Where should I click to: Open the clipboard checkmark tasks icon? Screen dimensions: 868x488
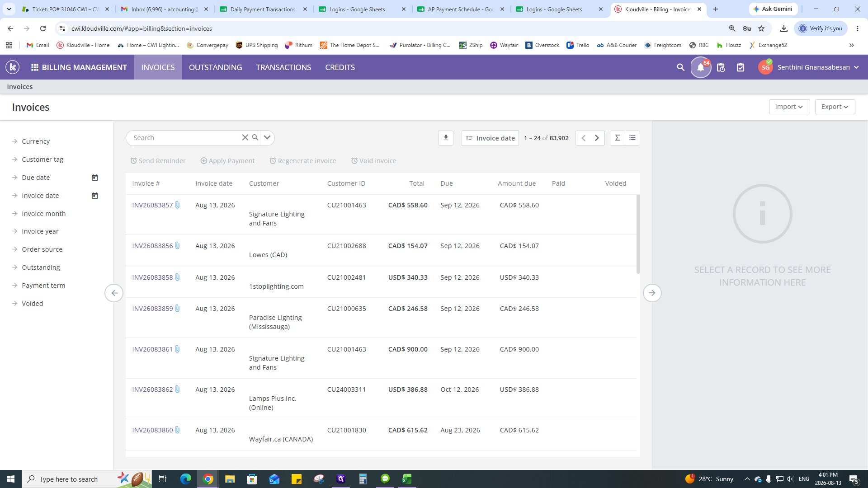pyautogui.click(x=741, y=67)
